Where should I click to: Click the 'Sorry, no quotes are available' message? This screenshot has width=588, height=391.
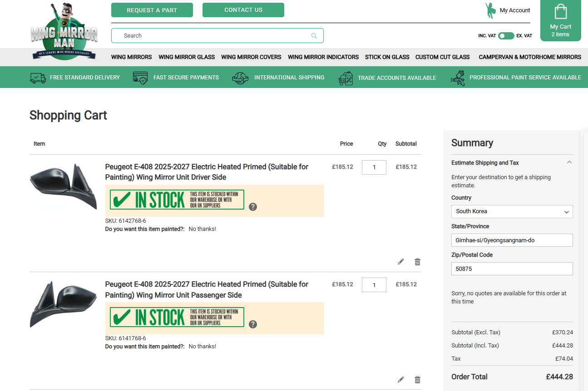(509, 298)
